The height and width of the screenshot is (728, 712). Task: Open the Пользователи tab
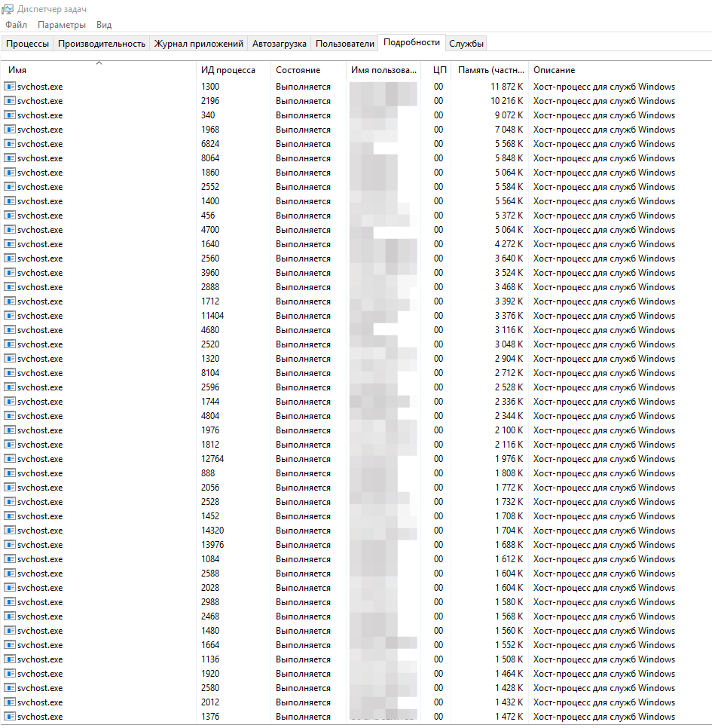(x=345, y=44)
